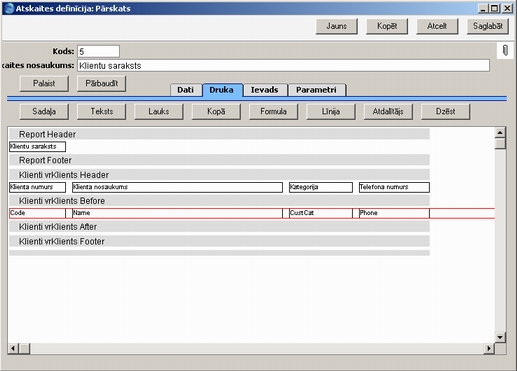The image size is (517, 371).
Task: Click the Pārbaudīt button
Action: (x=102, y=83)
